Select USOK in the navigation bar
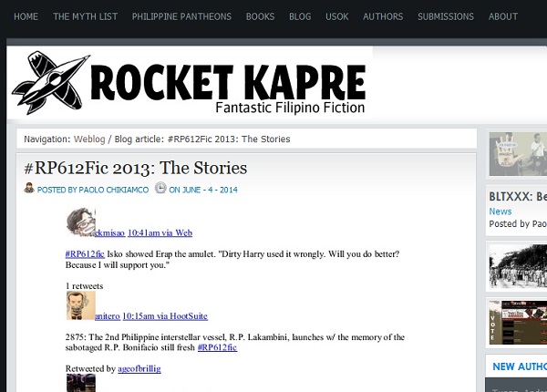547x392 pixels. pyautogui.click(x=337, y=16)
